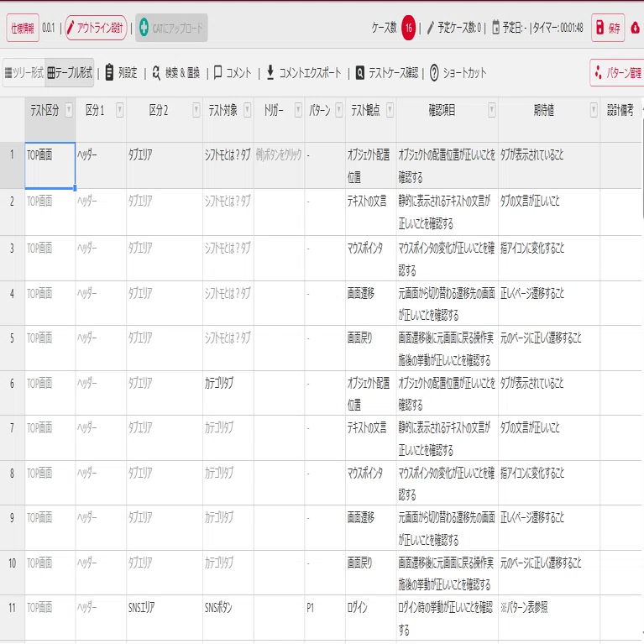The width and height of the screenshot is (644, 644).
Task: Click テキストの文言 cell in row 2
Action: 371,212
